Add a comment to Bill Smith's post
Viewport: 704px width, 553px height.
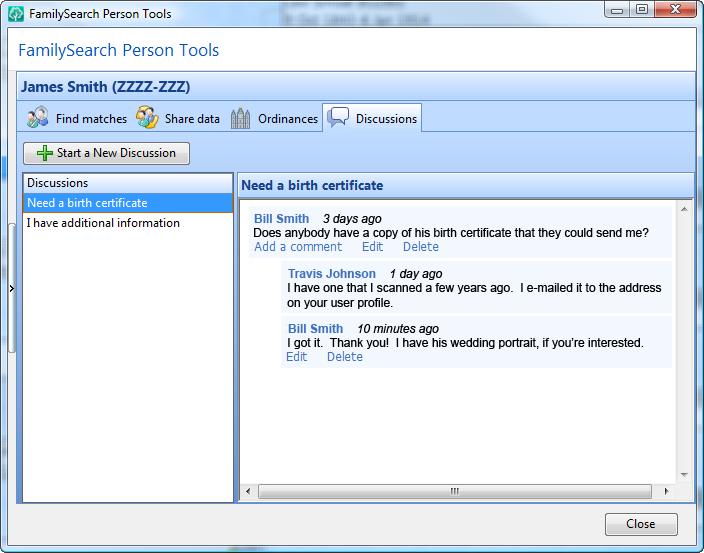(x=298, y=247)
